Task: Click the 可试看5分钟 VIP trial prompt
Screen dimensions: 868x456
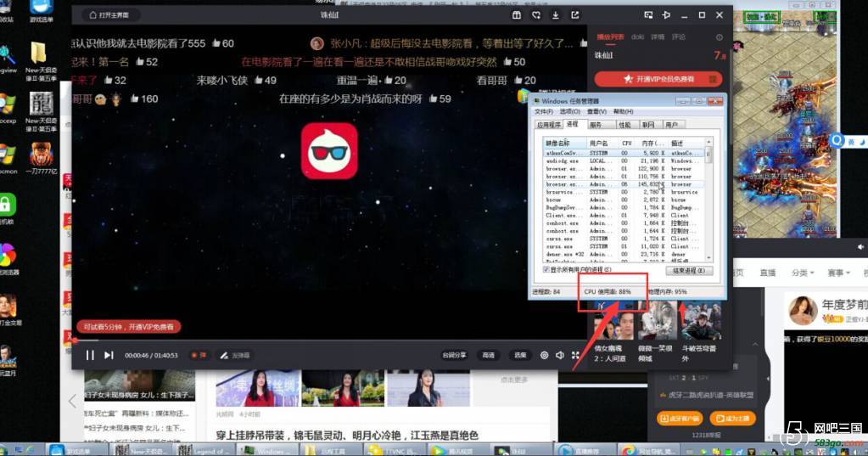Action: 129,327
